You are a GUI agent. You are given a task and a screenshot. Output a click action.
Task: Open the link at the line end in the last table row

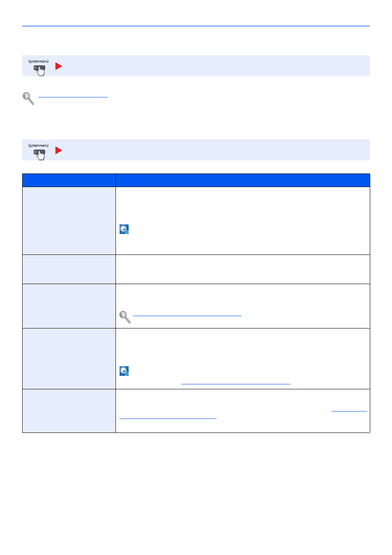[349, 409]
